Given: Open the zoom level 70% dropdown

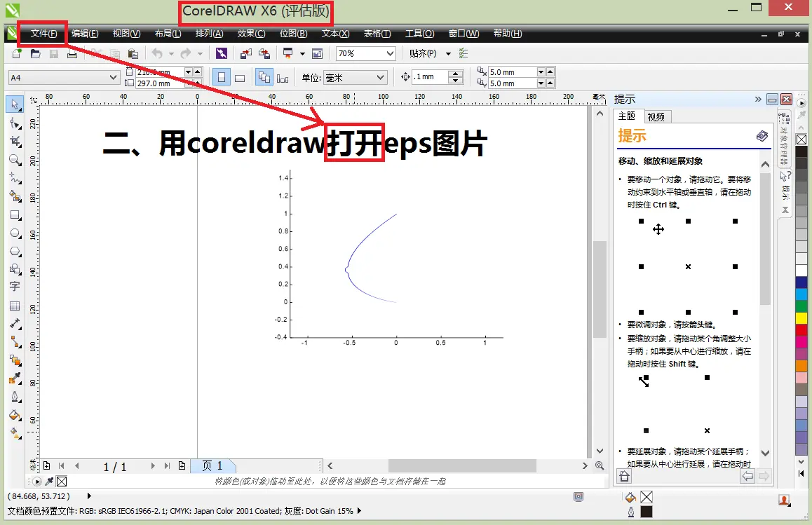Looking at the screenshot, I should (x=390, y=53).
